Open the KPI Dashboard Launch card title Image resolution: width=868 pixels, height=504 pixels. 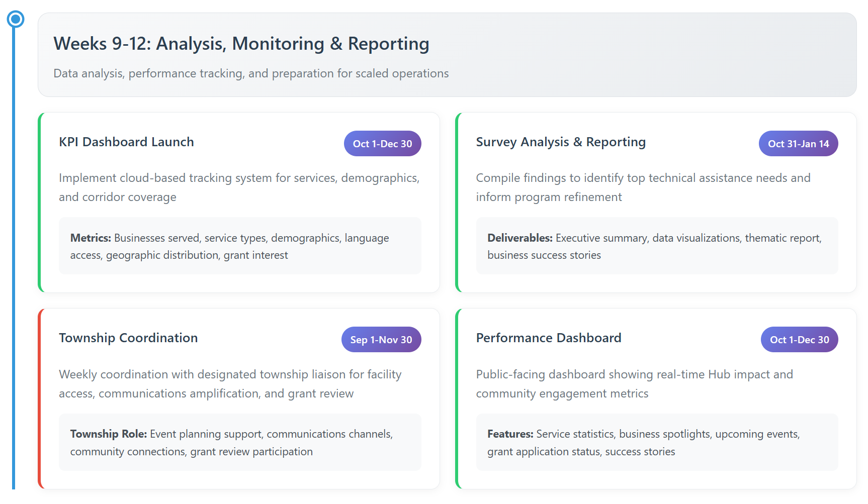click(126, 142)
